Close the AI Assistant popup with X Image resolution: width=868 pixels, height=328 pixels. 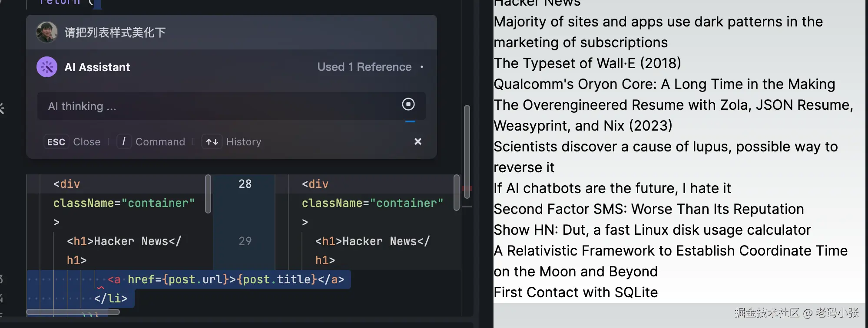coord(418,141)
